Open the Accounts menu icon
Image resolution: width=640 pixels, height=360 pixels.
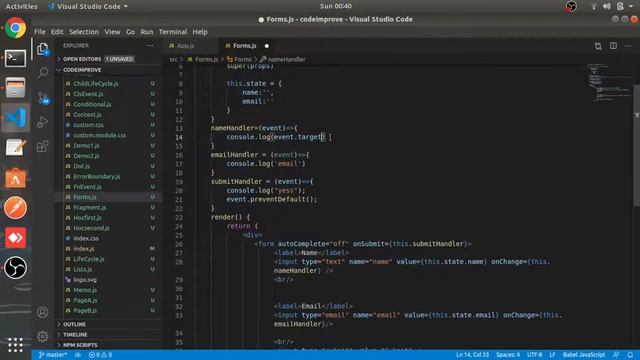coord(42,312)
